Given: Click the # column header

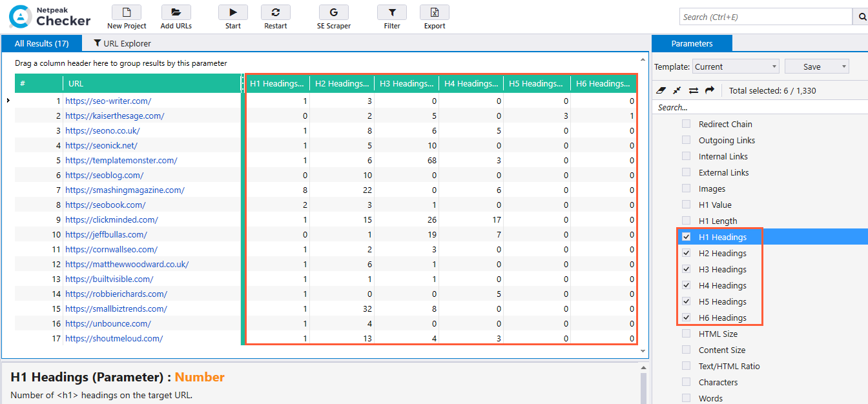Looking at the screenshot, I should (39, 83).
